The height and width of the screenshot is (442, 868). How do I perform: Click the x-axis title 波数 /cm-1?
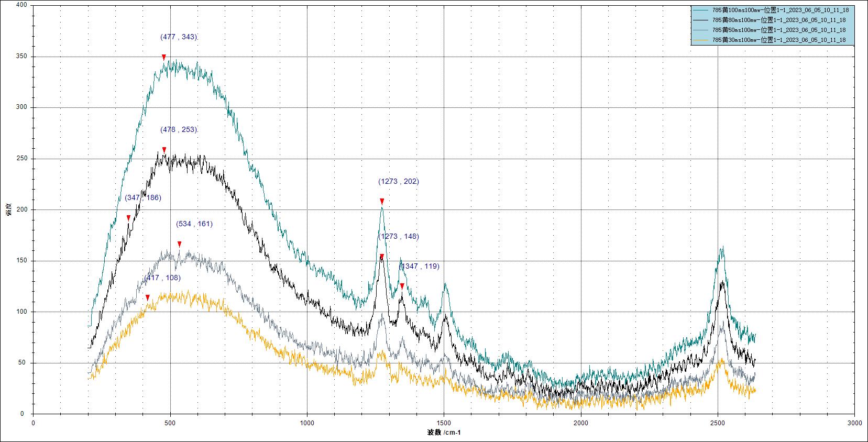444,433
